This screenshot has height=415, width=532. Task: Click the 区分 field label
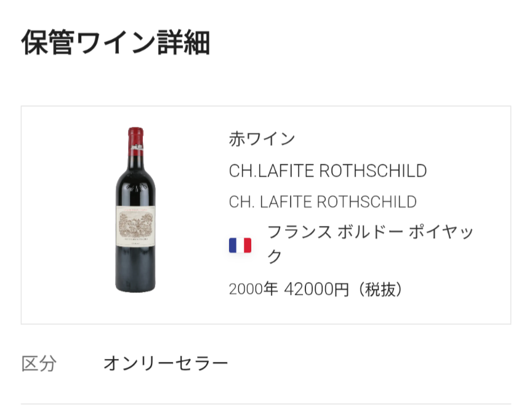click(x=38, y=363)
